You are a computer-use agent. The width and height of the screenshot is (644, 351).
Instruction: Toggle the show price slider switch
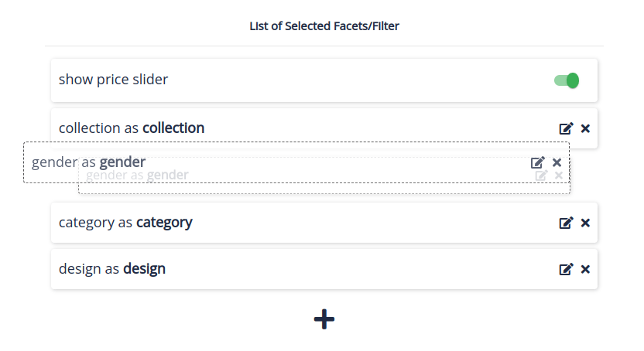(567, 80)
